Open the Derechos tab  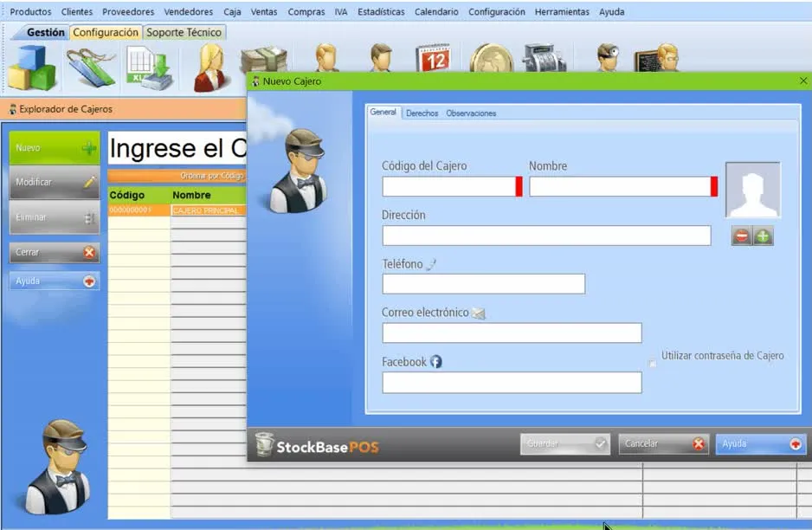422,113
